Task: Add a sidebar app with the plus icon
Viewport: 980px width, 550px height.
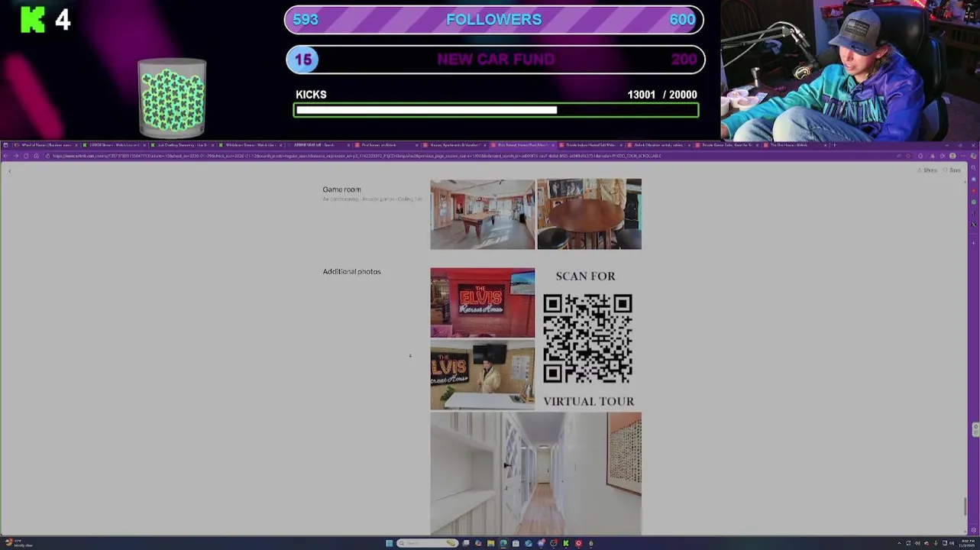Action: [973, 243]
